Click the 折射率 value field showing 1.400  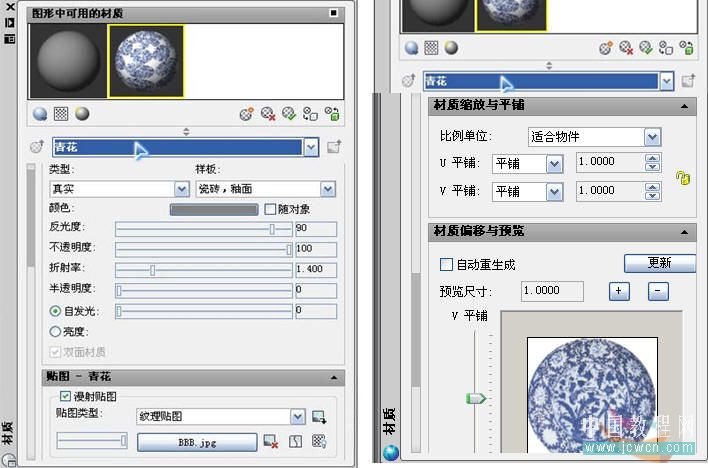tap(316, 270)
